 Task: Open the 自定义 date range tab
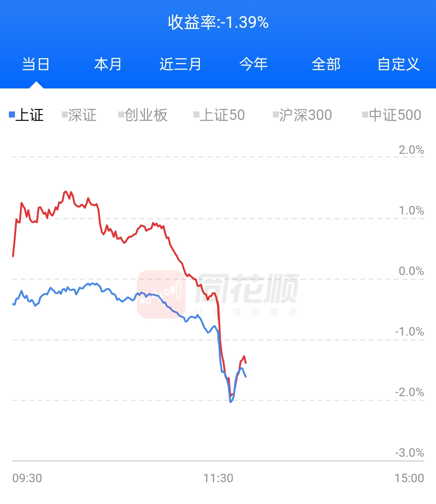pos(398,64)
